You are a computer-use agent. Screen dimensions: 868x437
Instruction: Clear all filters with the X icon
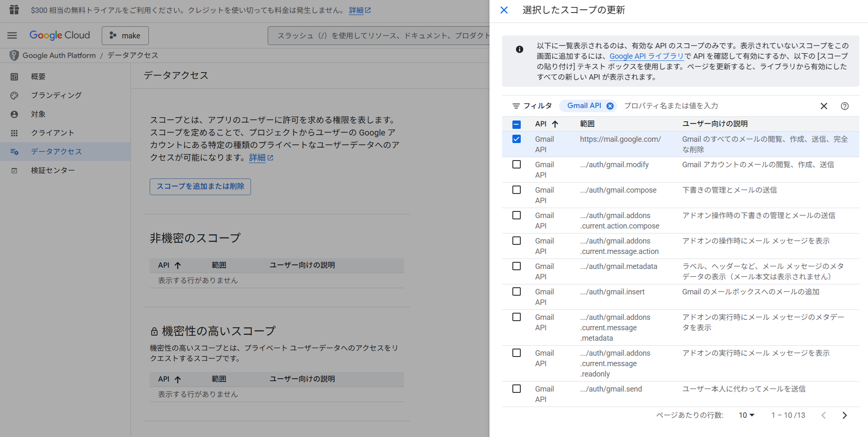(824, 106)
